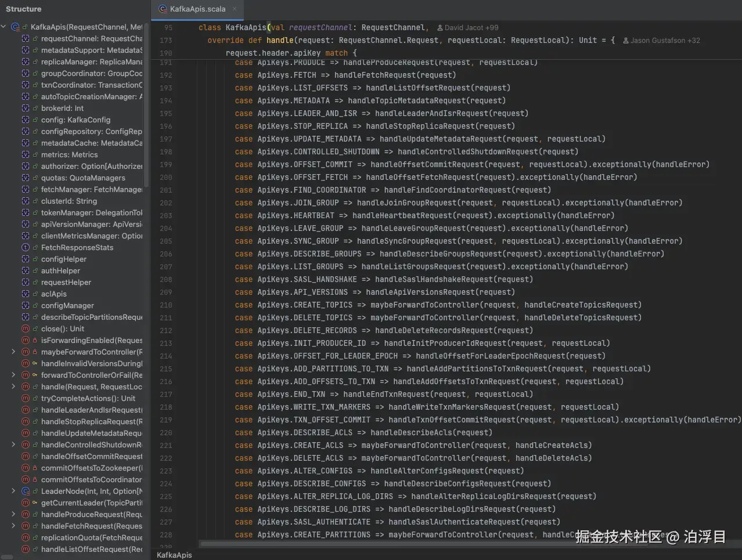Click the type icon beside FetchResponseStats

click(25, 247)
